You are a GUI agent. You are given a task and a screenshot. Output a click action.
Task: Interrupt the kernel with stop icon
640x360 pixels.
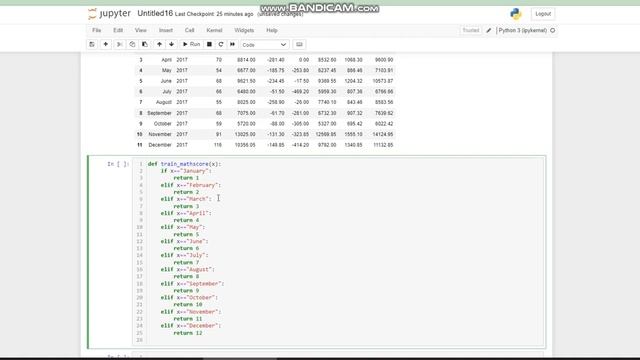pos(209,44)
